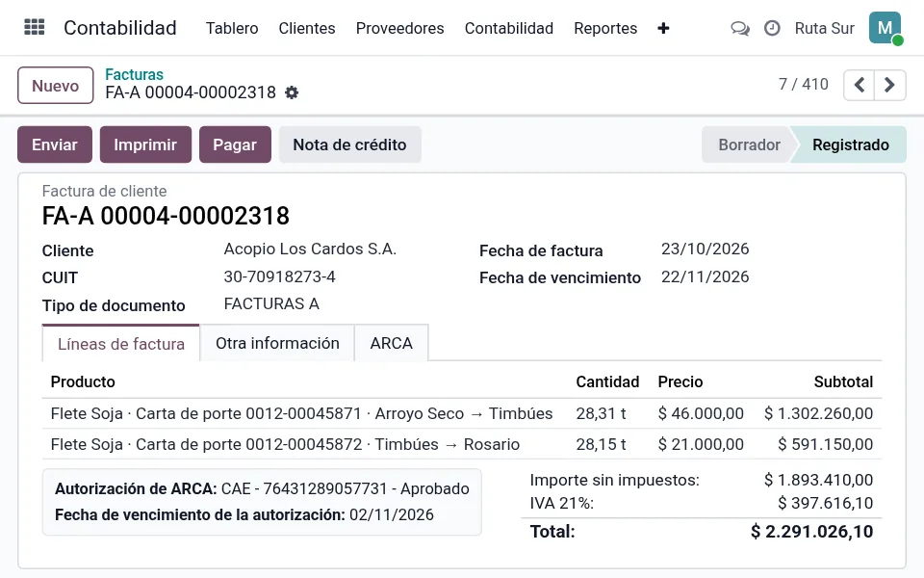
Task: Click the Enviar button
Action: click(x=55, y=144)
